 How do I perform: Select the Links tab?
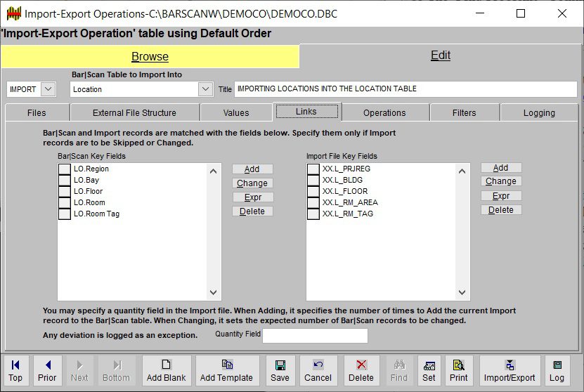306,112
